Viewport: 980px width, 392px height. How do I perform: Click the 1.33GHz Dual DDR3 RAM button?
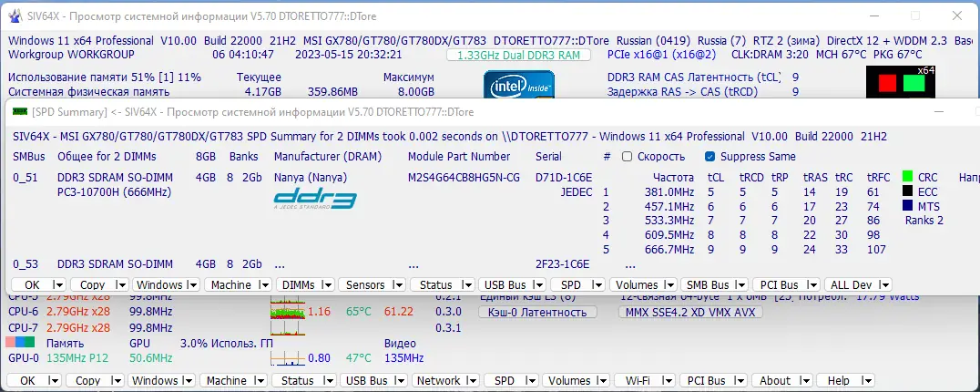519,55
